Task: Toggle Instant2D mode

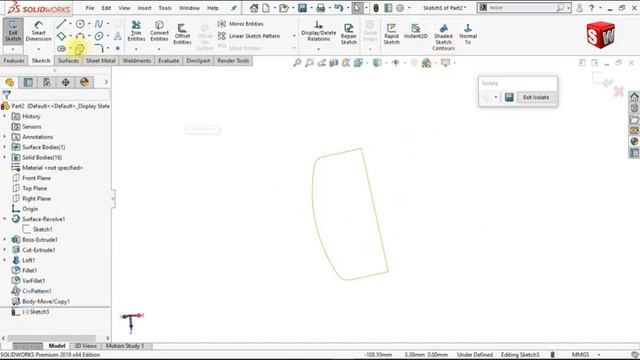Action: pyautogui.click(x=416, y=31)
